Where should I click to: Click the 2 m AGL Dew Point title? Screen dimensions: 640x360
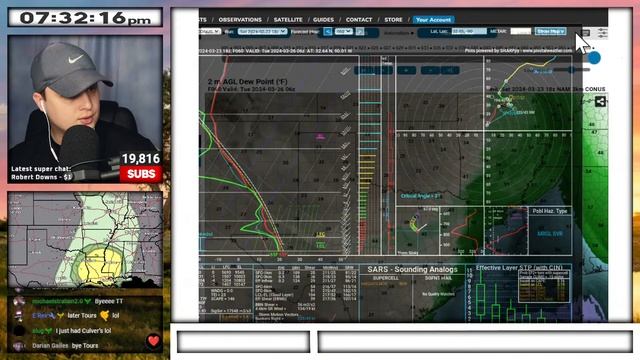point(248,82)
